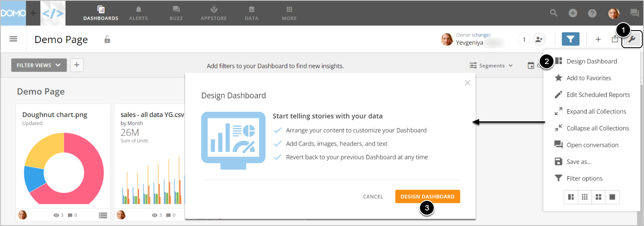Open the help question mark icon

click(x=592, y=13)
